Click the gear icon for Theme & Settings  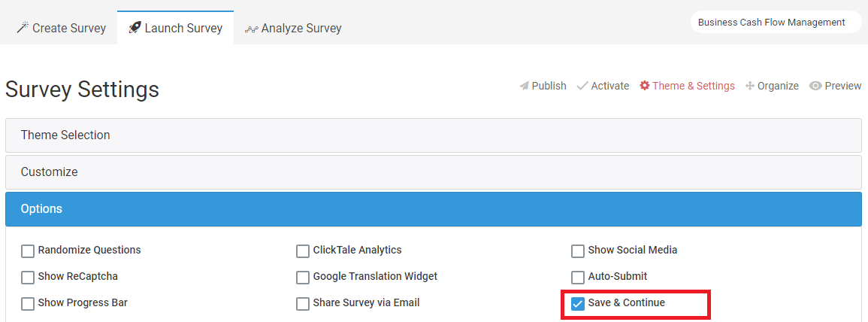click(x=644, y=86)
